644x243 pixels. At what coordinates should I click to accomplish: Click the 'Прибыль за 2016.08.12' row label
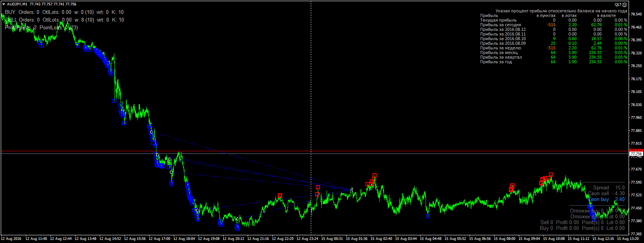(503, 29)
